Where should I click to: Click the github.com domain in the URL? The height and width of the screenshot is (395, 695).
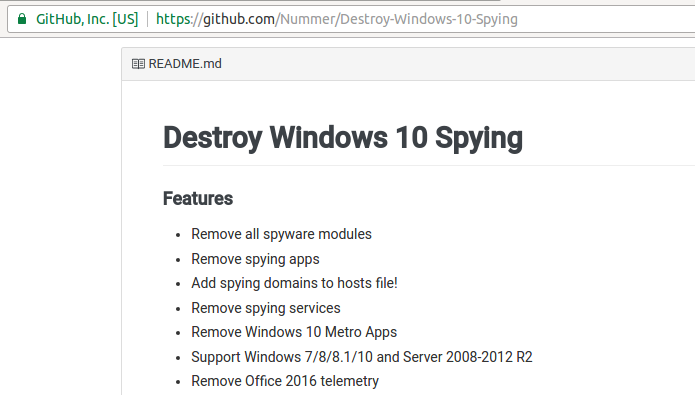pos(238,19)
